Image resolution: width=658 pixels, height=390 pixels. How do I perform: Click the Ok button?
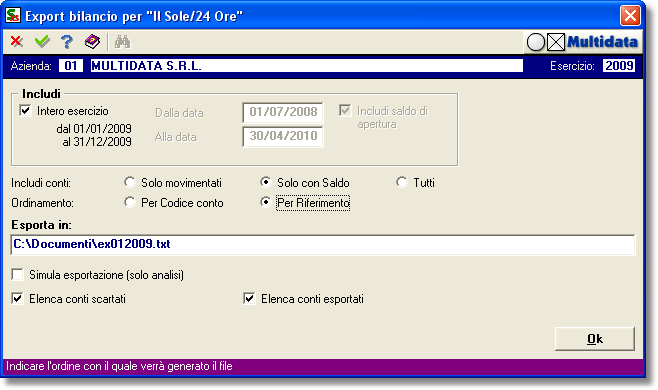pos(595,339)
